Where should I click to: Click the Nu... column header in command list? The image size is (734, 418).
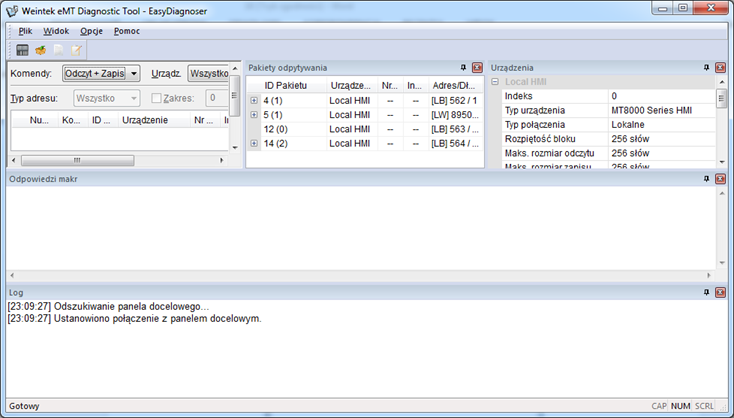39,120
